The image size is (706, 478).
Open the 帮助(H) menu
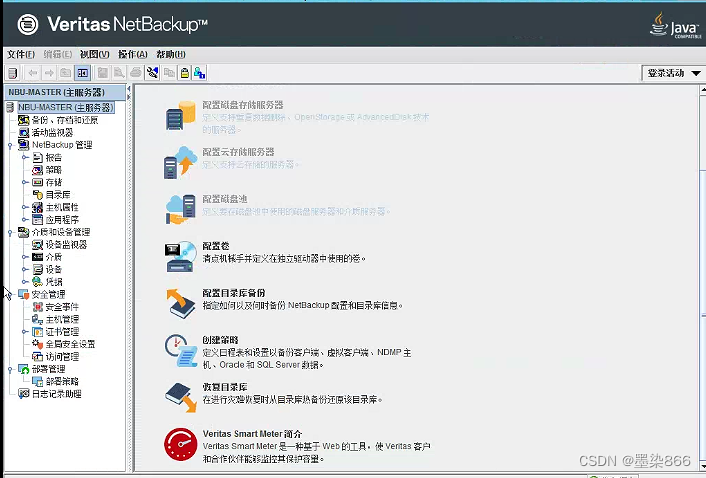click(x=171, y=54)
